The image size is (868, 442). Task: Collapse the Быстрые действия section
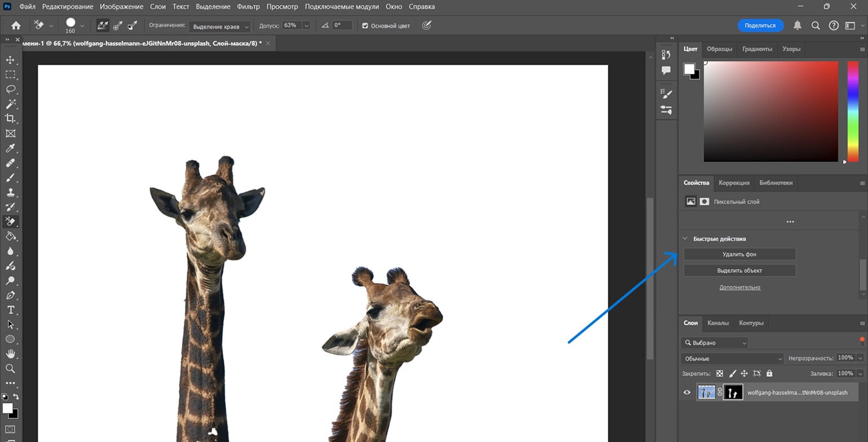click(685, 238)
